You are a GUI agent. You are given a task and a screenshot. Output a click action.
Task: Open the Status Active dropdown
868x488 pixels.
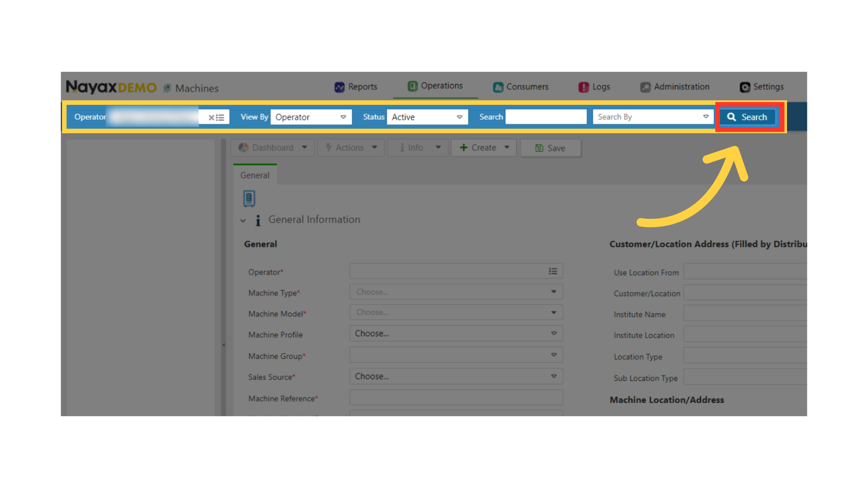(x=427, y=117)
